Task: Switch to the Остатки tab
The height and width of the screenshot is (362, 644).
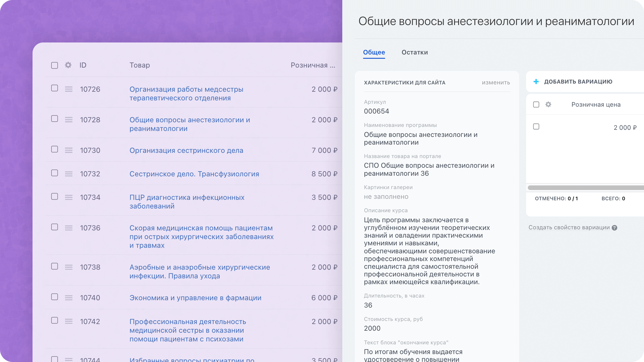Action: 414,52
